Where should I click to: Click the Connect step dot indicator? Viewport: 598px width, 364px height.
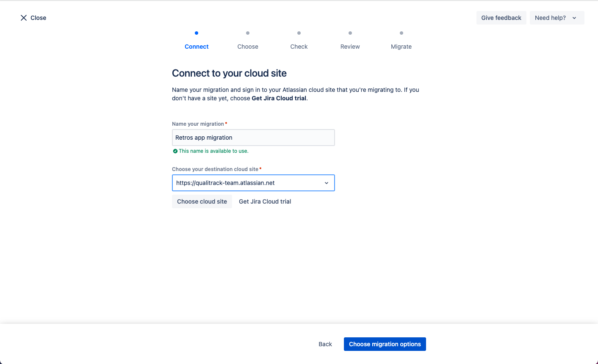(197, 33)
